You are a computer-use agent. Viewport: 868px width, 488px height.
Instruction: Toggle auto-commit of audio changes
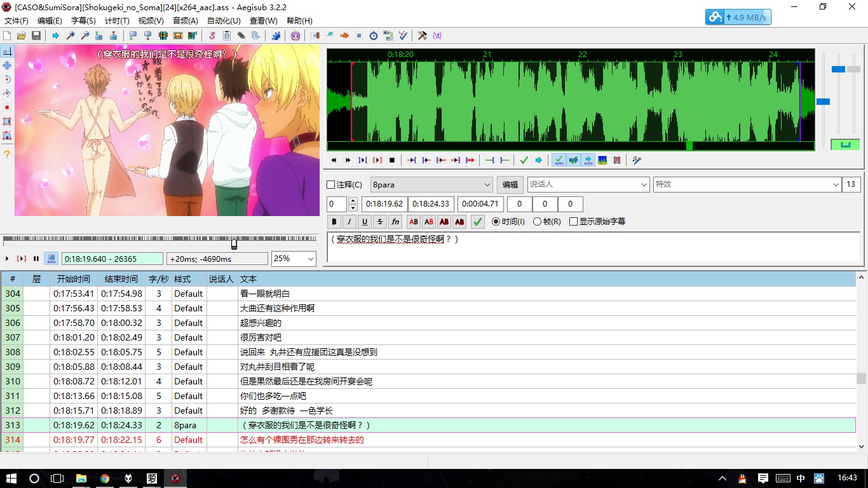coord(559,160)
